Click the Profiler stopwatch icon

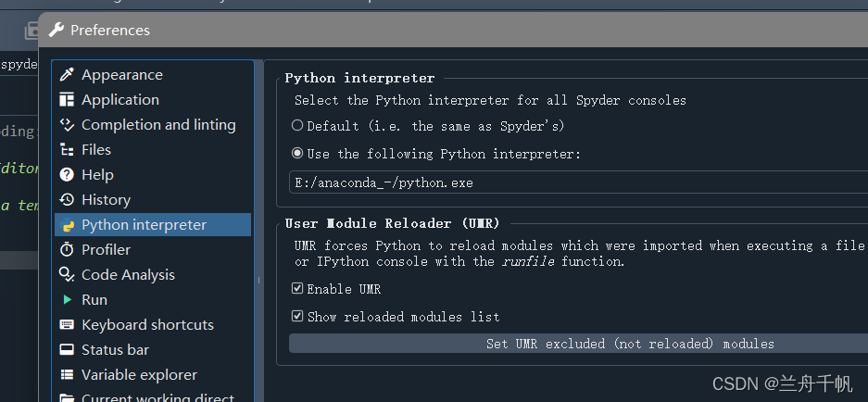point(67,250)
